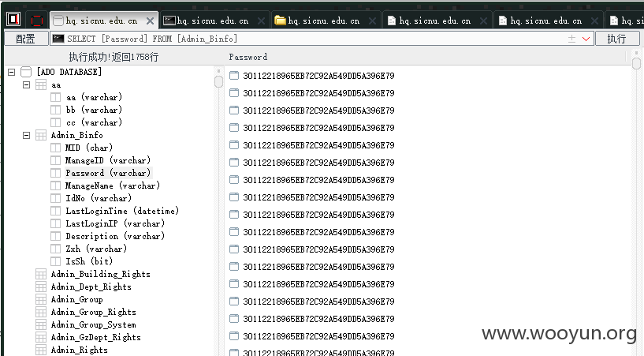Click the column icon beside Password (varchar)
The image size is (644, 356).
click(x=55, y=173)
